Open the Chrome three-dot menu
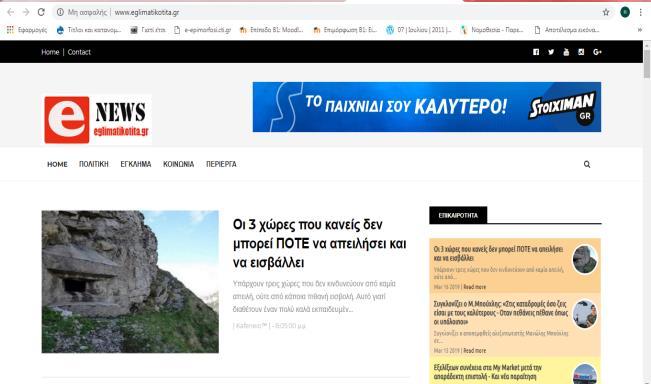Image resolution: width=651 pixels, height=384 pixels. 641,12
